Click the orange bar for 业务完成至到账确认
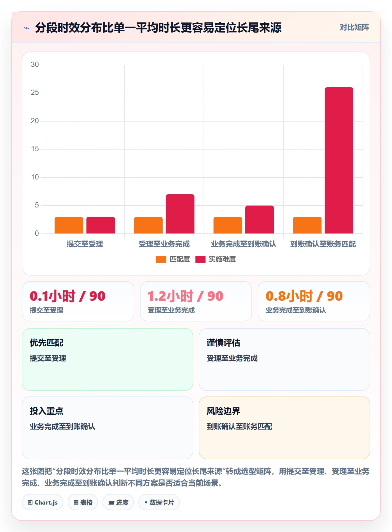 pos(228,225)
